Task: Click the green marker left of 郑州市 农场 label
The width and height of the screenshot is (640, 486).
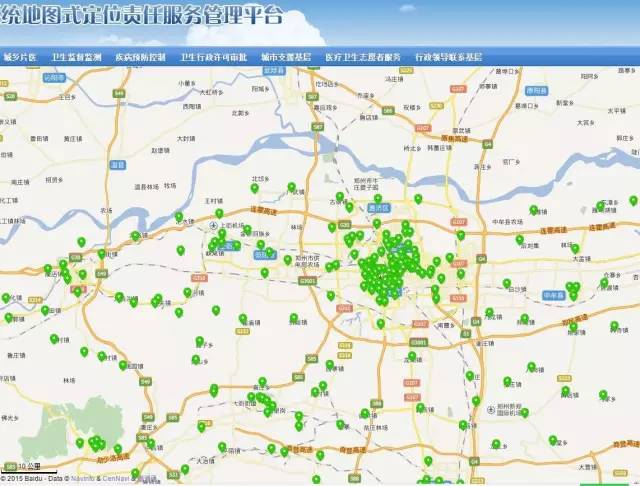Action: 287,260
